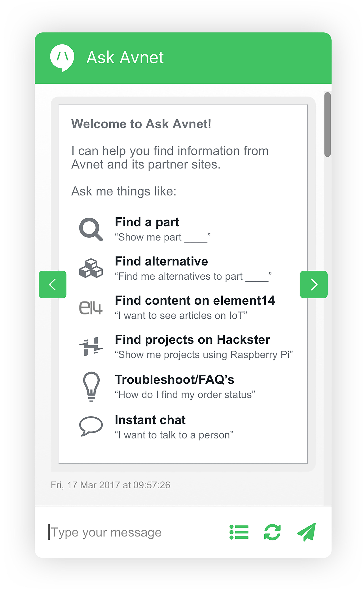Click the Hackster projects logo icon
The image size is (364, 607).
point(91,346)
